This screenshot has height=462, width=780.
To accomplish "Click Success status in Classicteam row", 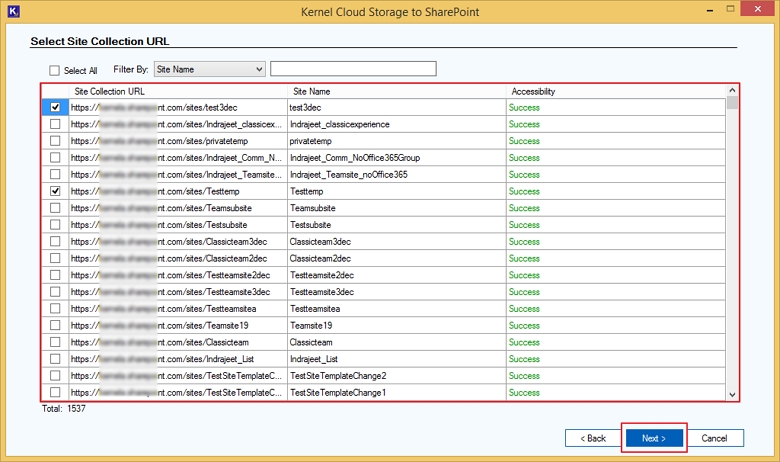I will [x=524, y=342].
